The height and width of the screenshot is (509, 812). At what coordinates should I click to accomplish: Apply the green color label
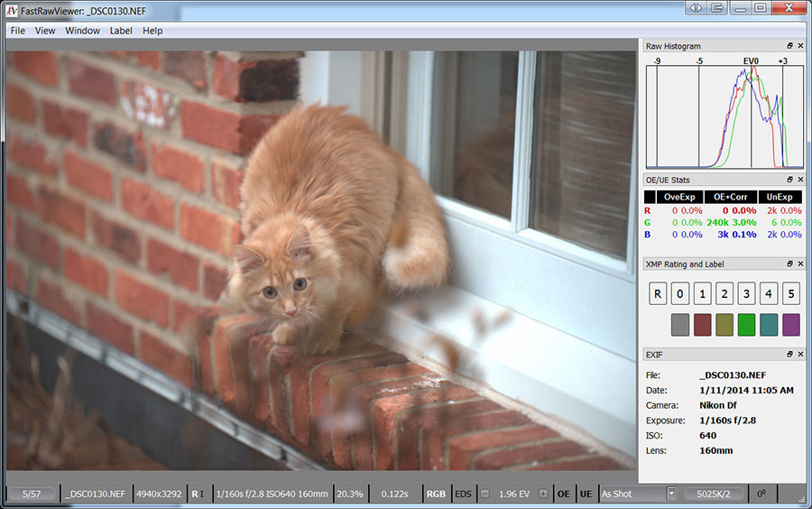[x=747, y=324]
